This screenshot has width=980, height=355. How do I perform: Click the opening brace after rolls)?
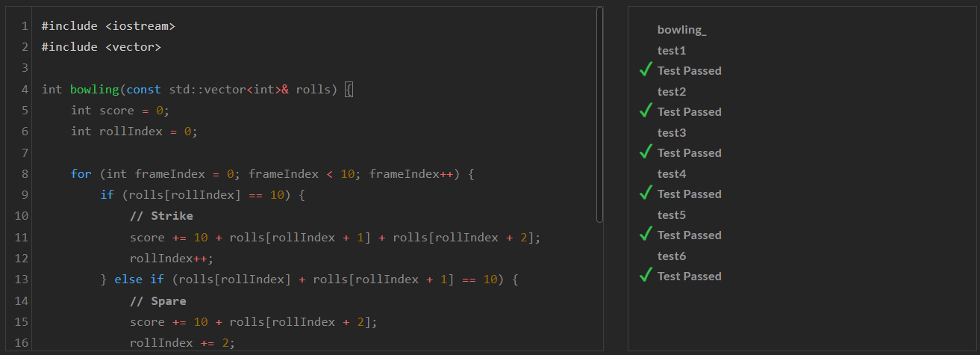[x=349, y=90]
